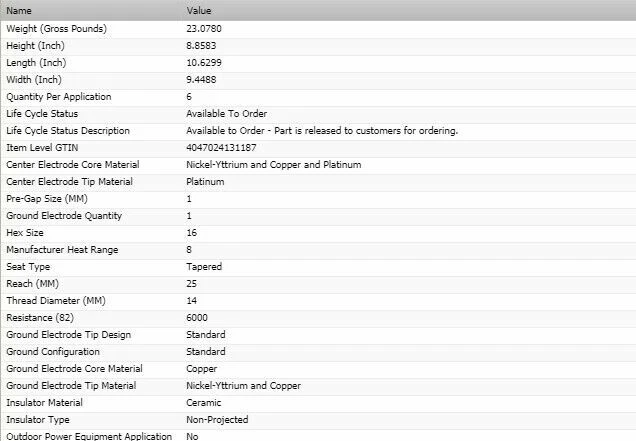The image size is (636, 441).
Task: Select the Resistance (82) label
Action: click(40, 318)
